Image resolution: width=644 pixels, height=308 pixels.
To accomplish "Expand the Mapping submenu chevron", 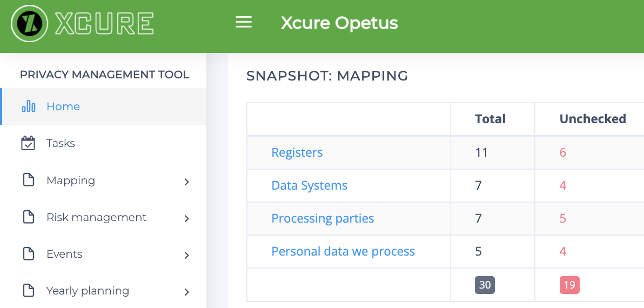I will pyautogui.click(x=186, y=182).
